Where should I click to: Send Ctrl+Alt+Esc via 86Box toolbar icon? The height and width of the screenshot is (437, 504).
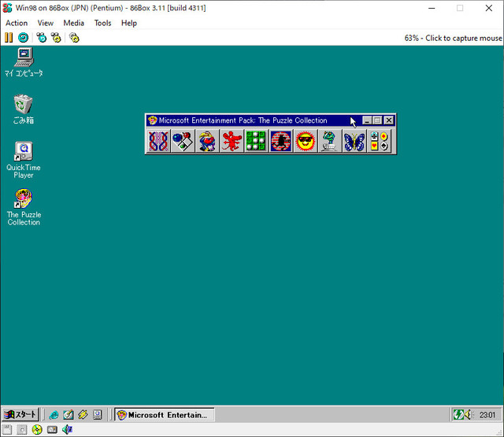point(56,38)
